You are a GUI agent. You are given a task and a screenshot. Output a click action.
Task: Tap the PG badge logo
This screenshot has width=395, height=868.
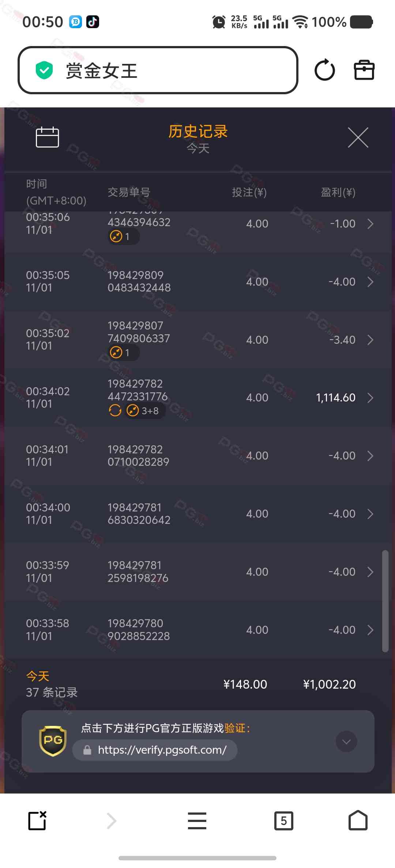click(x=53, y=741)
